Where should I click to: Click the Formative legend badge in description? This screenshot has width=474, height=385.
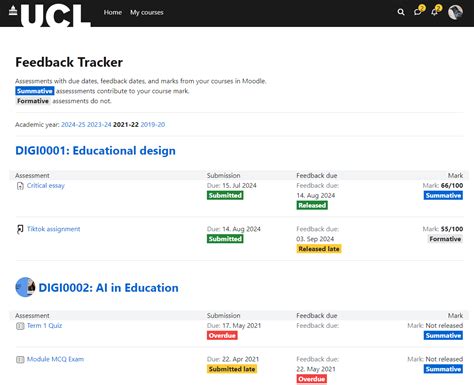pyautogui.click(x=33, y=101)
